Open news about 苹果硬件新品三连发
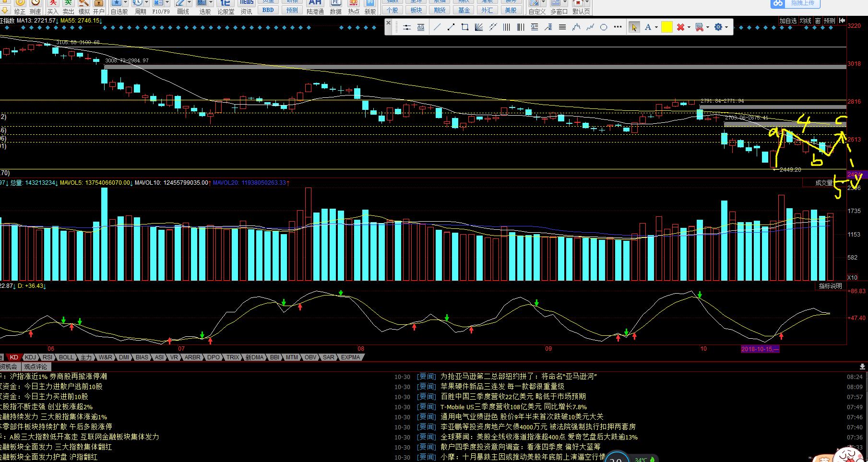The height and width of the screenshot is (462, 868). (x=502, y=386)
